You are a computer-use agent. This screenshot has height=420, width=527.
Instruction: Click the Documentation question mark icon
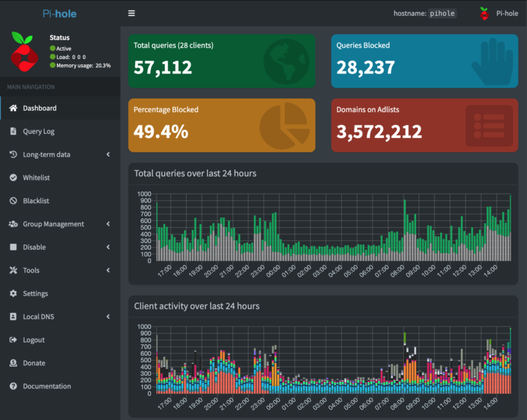13,386
